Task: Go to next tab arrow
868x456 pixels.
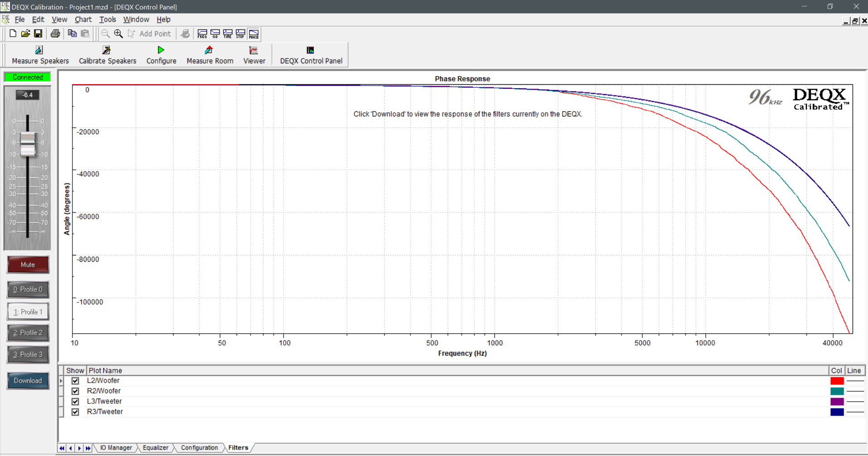Action: click(79, 448)
